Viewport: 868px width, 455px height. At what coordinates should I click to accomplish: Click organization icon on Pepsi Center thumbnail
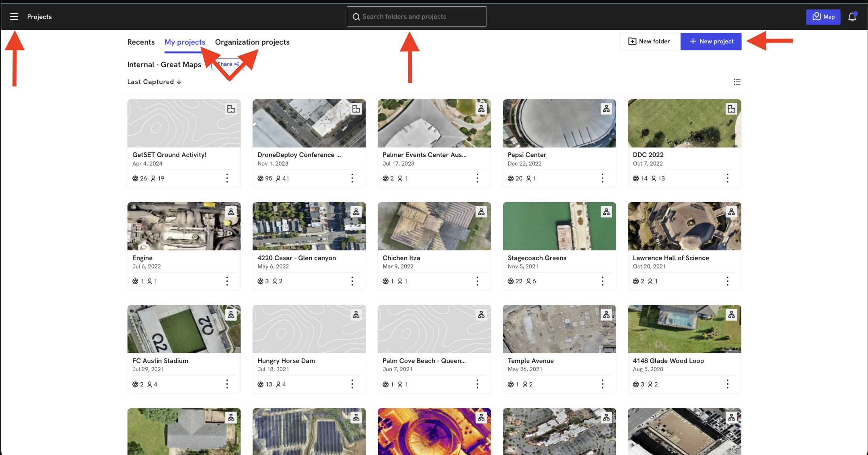tap(606, 108)
